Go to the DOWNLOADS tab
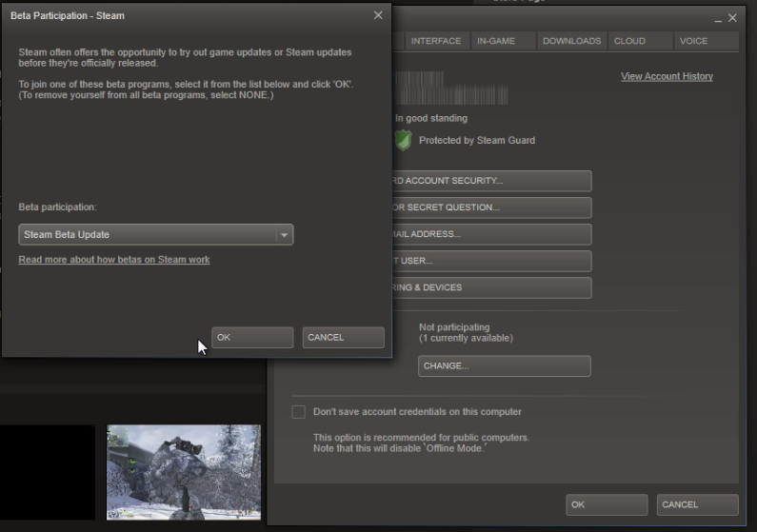 (571, 41)
